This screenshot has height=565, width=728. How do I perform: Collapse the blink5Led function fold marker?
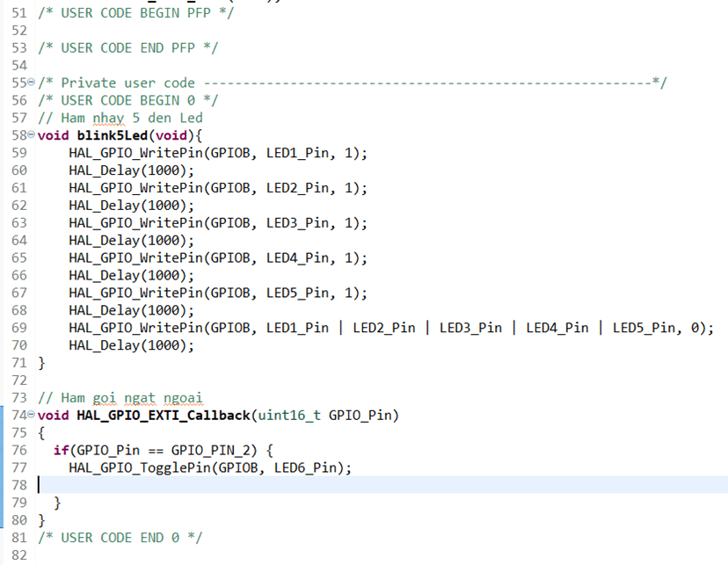click(x=32, y=135)
